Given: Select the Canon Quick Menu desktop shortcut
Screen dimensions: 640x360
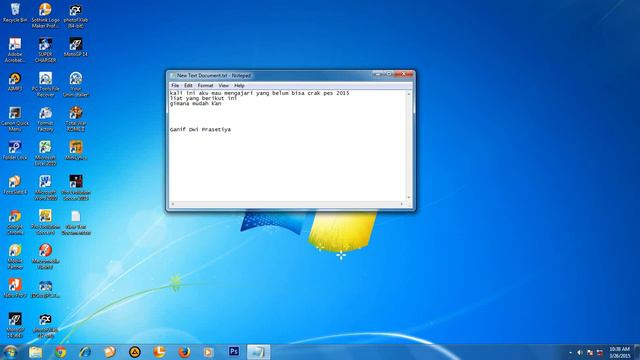Looking at the screenshot, I should (15, 119).
